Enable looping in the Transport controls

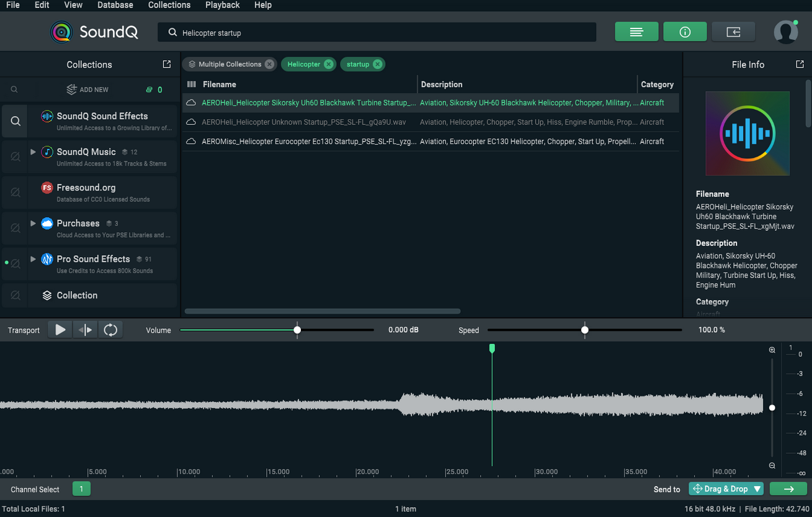(110, 330)
